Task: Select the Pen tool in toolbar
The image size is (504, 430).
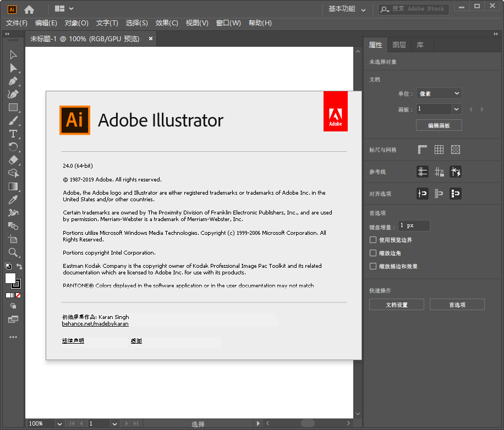Action: click(x=13, y=81)
